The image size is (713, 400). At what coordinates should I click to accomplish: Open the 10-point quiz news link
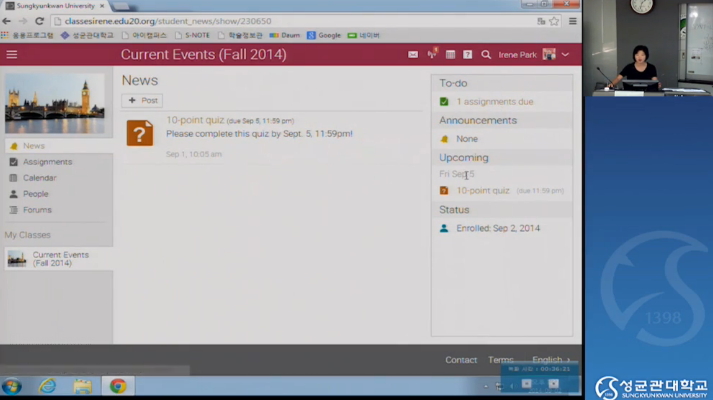point(195,120)
